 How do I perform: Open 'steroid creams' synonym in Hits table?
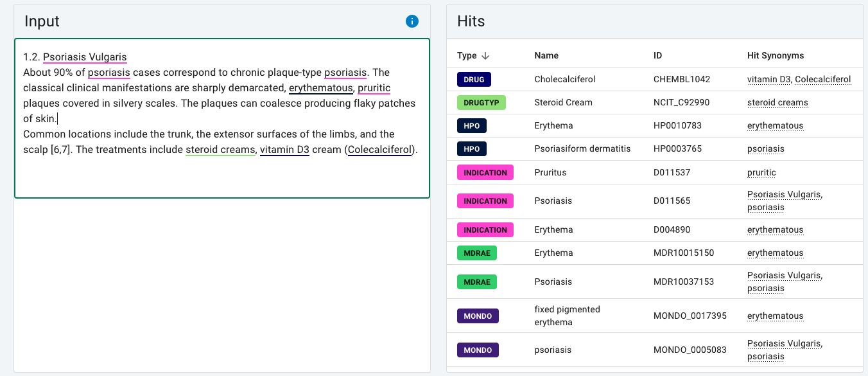pyautogui.click(x=777, y=102)
